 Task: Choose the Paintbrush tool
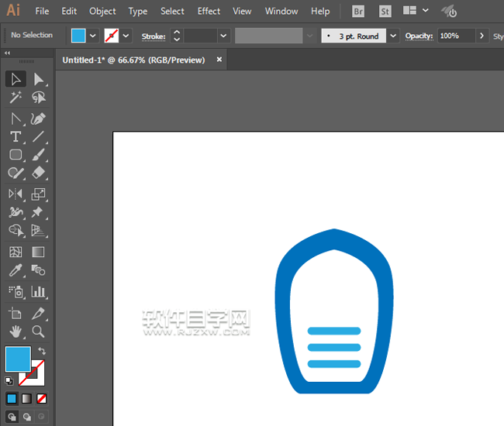[38, 155]
